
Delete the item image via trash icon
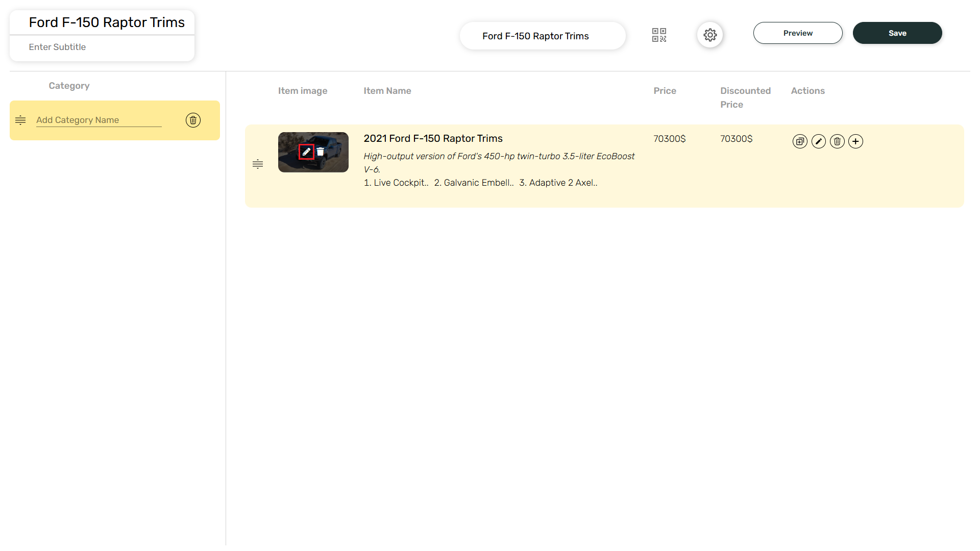tap(321, 152)
